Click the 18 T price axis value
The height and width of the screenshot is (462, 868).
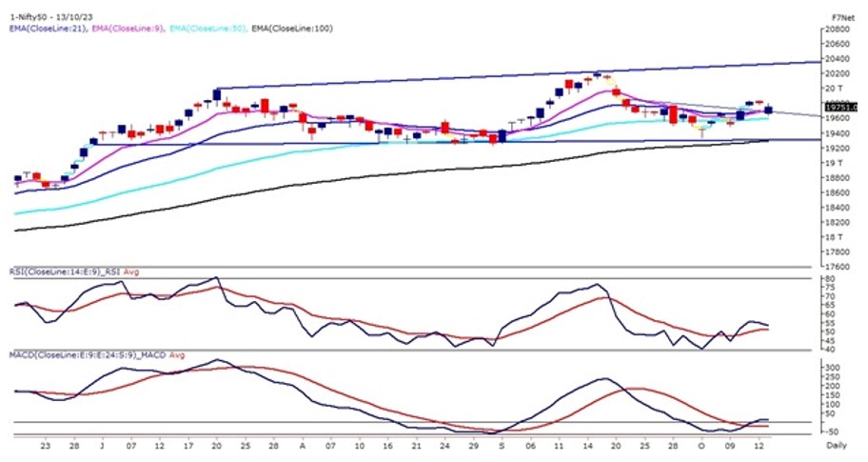click(835, 237)
